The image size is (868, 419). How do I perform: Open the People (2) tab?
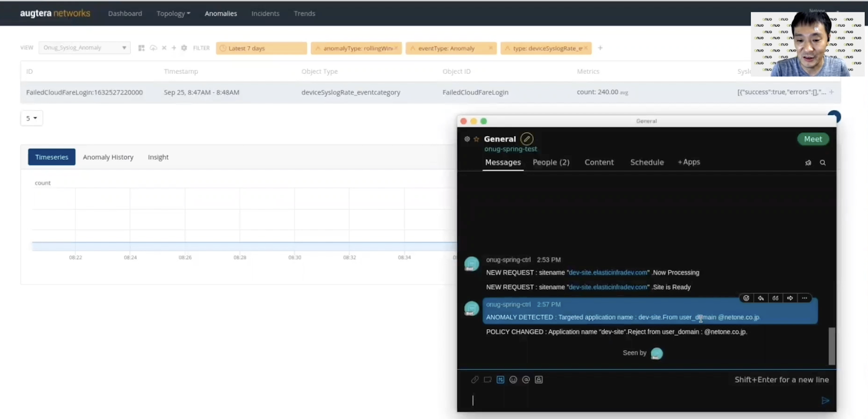pyautogui.click(x=551, y=162)
